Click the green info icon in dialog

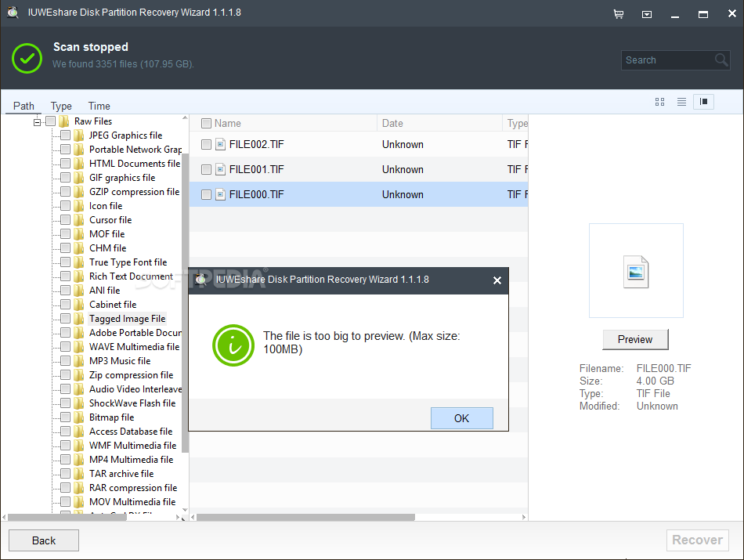pos(233,345)
